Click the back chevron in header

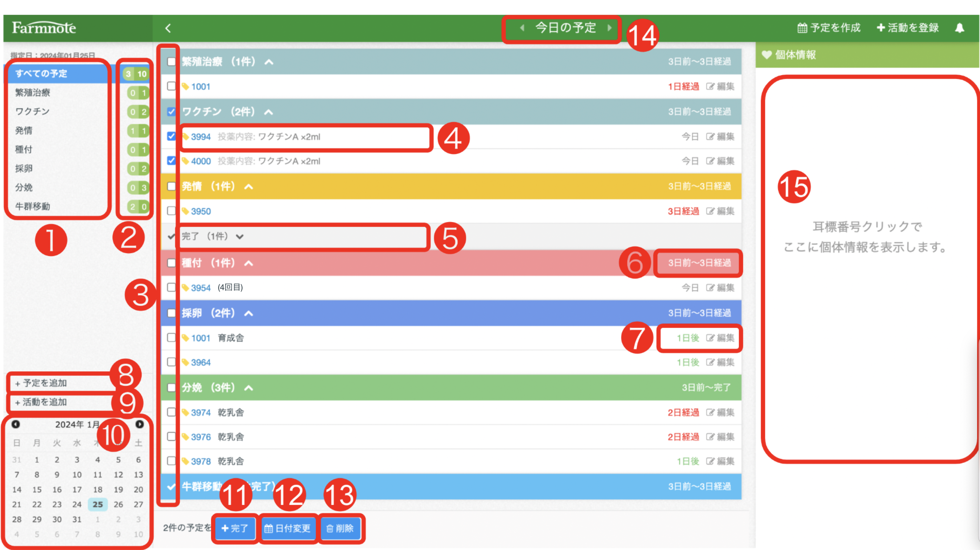click(x=168, y=28)
